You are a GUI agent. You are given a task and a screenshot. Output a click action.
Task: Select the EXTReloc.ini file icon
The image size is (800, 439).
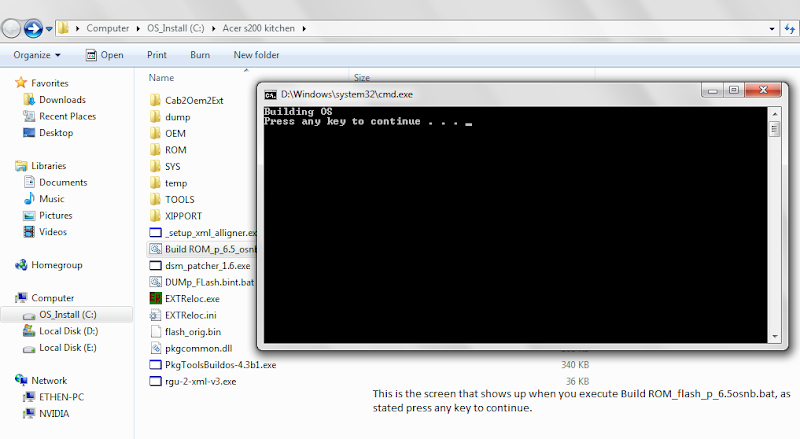(155, 315)
